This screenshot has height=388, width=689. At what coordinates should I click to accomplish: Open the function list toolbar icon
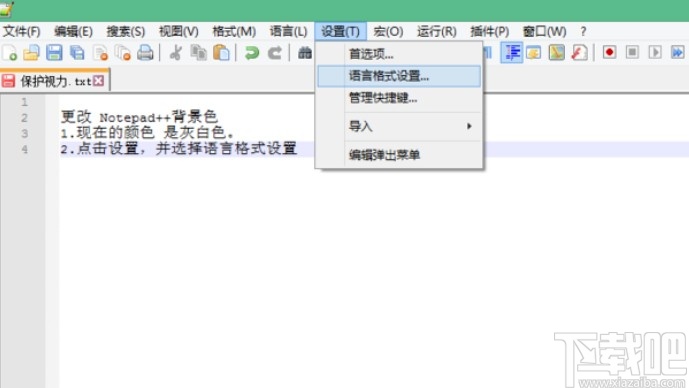point(579,53)
